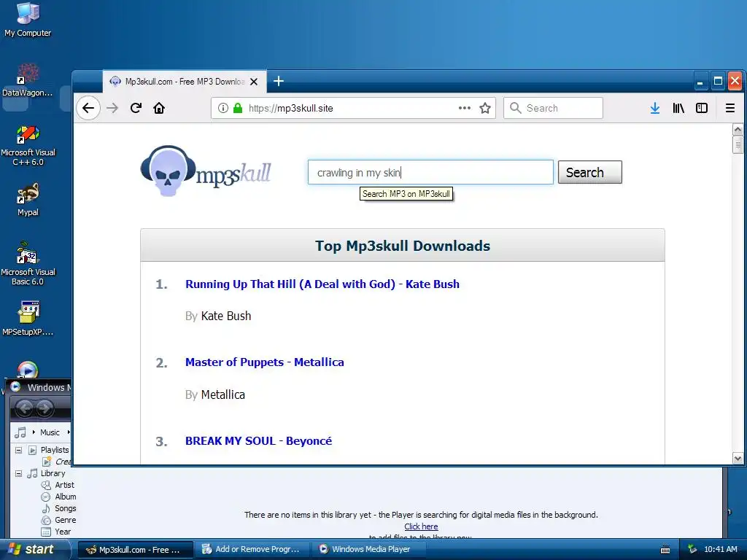Show site information icon in address bar
Screen dimensions: 747x560
point(223,108)
